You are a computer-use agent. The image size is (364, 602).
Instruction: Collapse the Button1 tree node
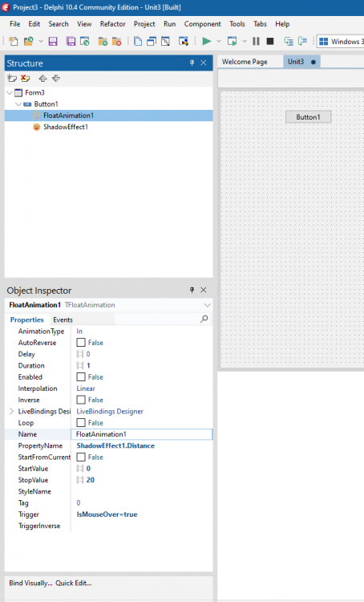18,104
